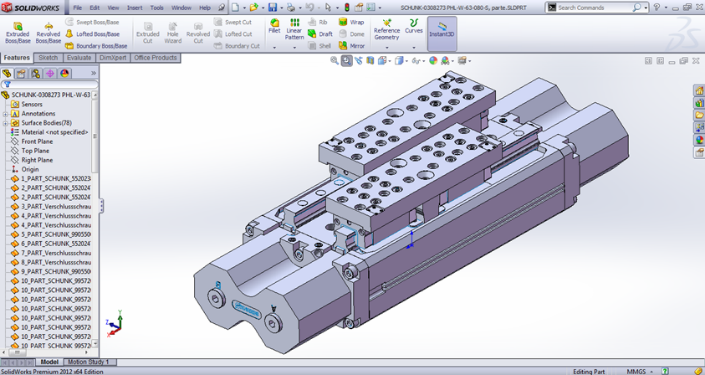Open the ConfigurationManager tab icon
This screenshot has width=705, height=375.
(x=36, y=73)
